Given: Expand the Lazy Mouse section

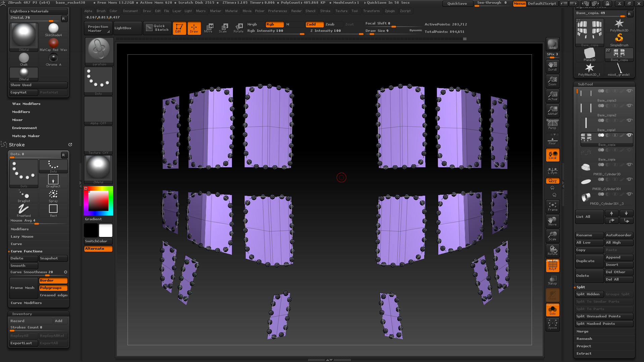Looking at the screenshot, I should pos(22,236).
